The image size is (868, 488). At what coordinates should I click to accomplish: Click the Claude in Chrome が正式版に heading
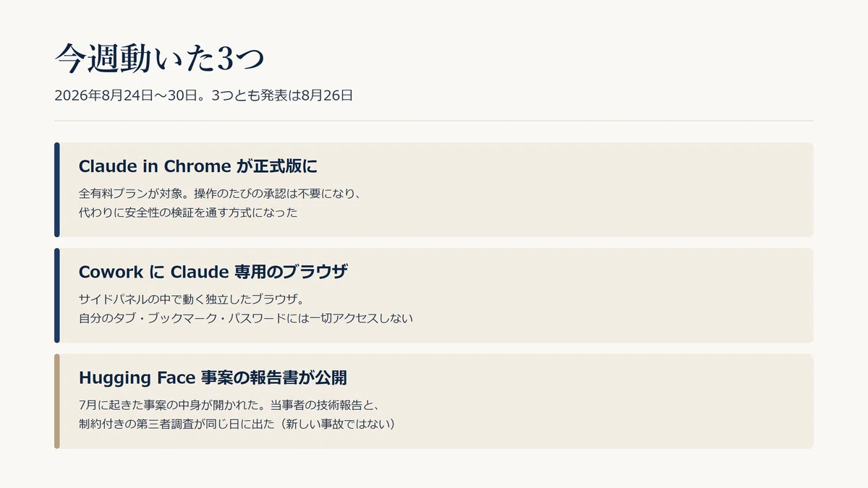click(x=198, y=166)
